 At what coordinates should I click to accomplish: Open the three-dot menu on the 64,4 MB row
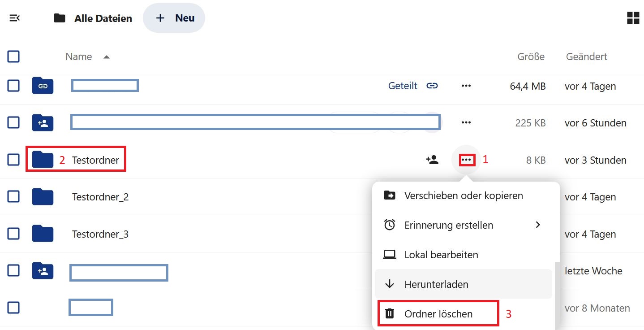point(466,86)
